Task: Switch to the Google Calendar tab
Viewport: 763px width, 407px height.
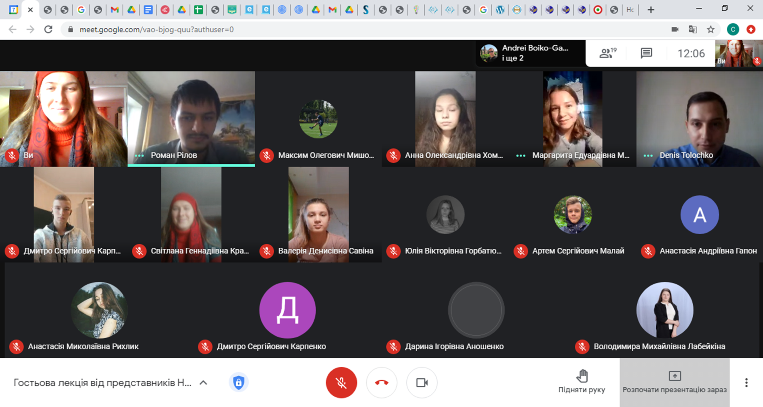Action: point(14,9)
